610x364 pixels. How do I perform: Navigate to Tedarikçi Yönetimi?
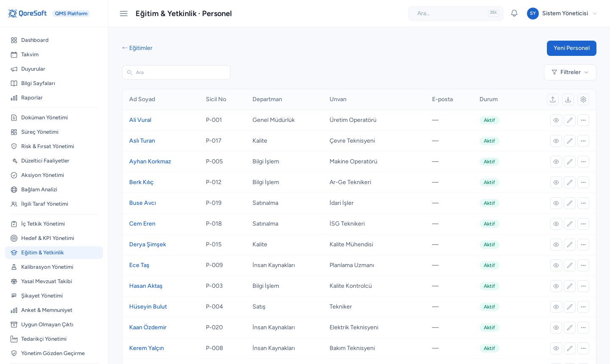[54, 339]
